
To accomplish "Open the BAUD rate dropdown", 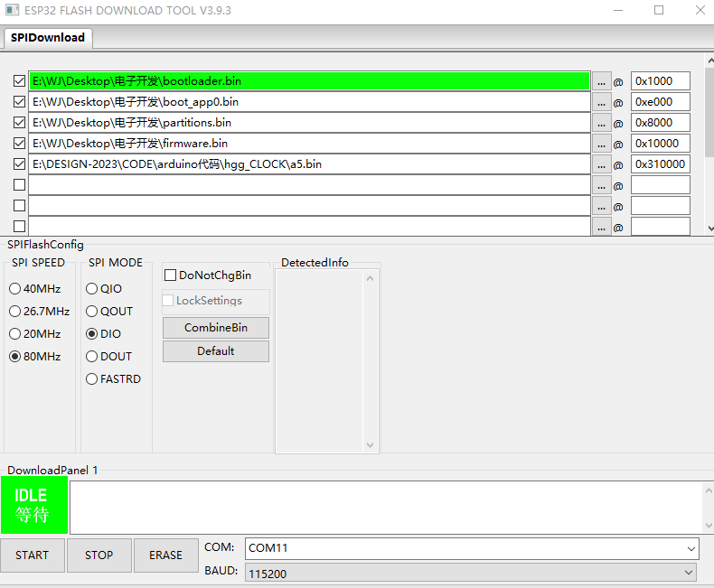I will click(689, 573).
